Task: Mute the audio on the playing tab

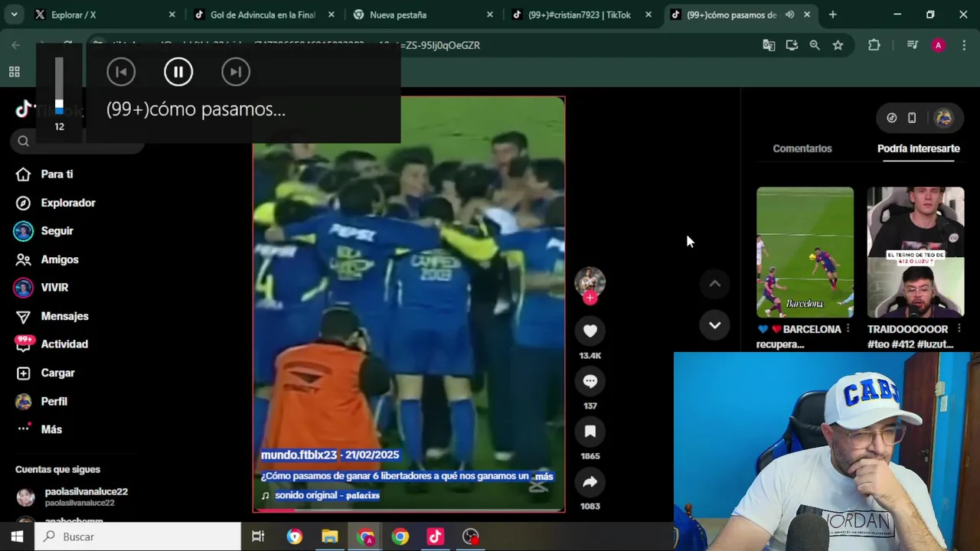Action: [x=789, y=15]
